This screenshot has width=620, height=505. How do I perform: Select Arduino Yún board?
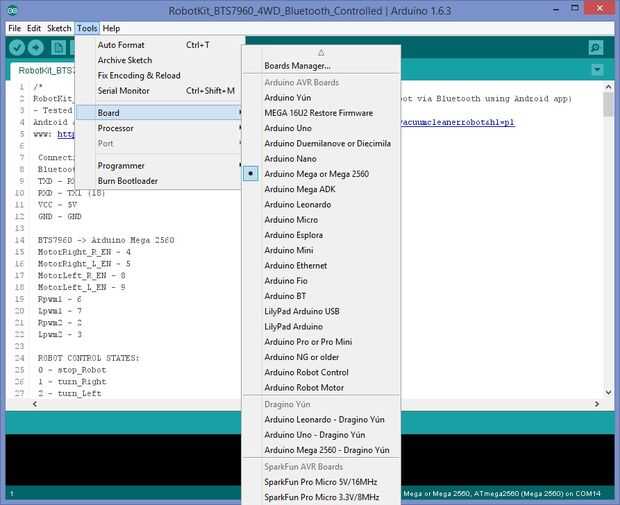pos(321,97)
